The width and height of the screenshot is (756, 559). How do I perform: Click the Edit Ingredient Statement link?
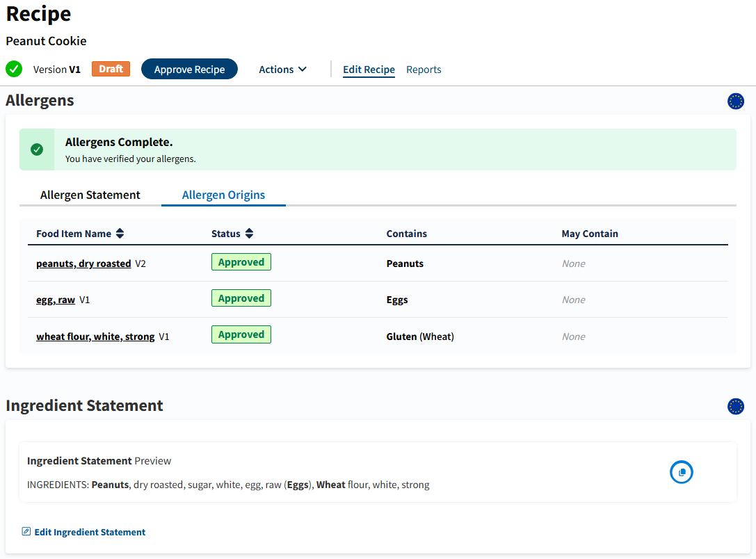[x=90, y=532]
